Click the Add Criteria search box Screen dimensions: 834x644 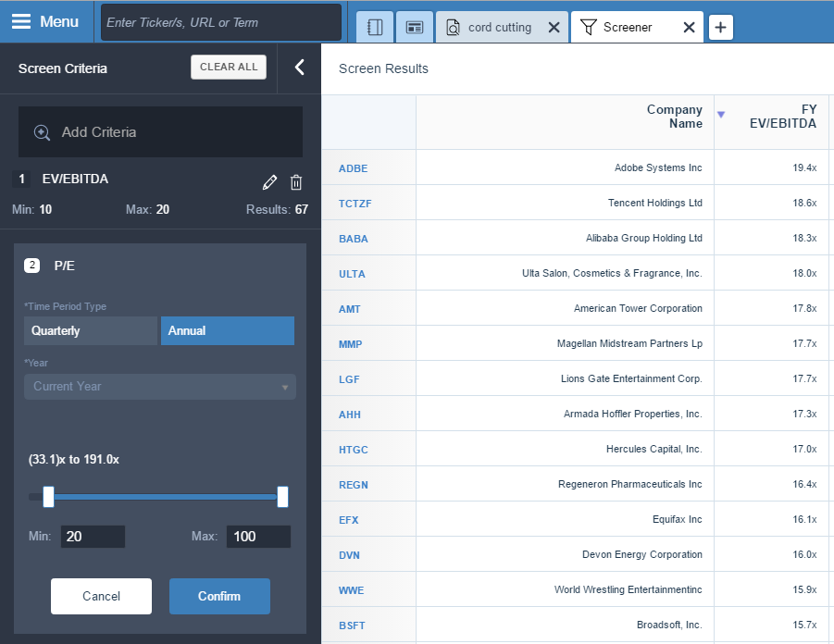click(x=161, y=132)
